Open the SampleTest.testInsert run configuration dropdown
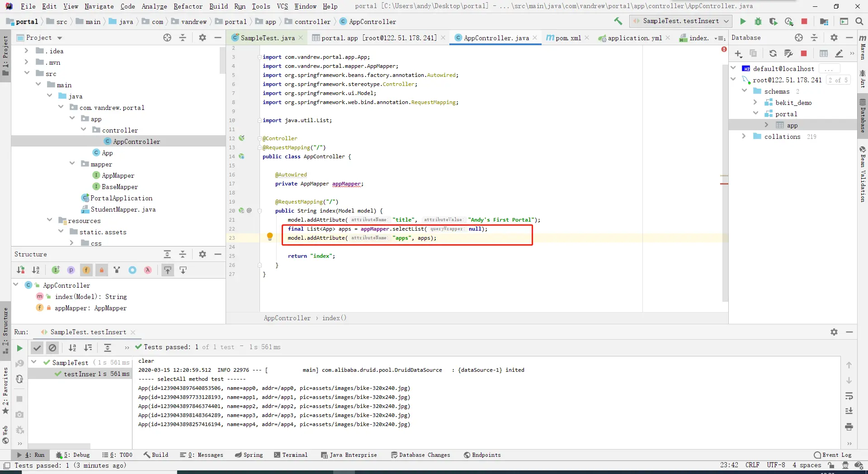Image resolution: width=868 pixels, height=474 pixels. [726, 21]
